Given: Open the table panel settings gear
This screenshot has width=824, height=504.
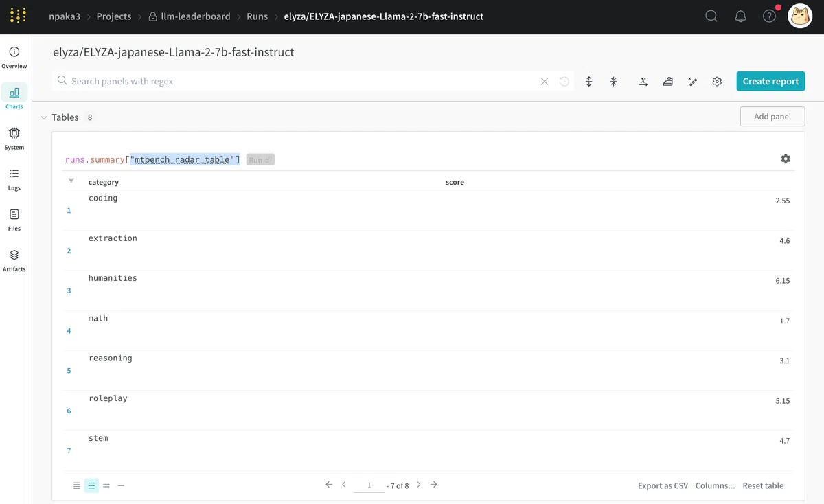Looking at the screenshot, I should [786, 159].
